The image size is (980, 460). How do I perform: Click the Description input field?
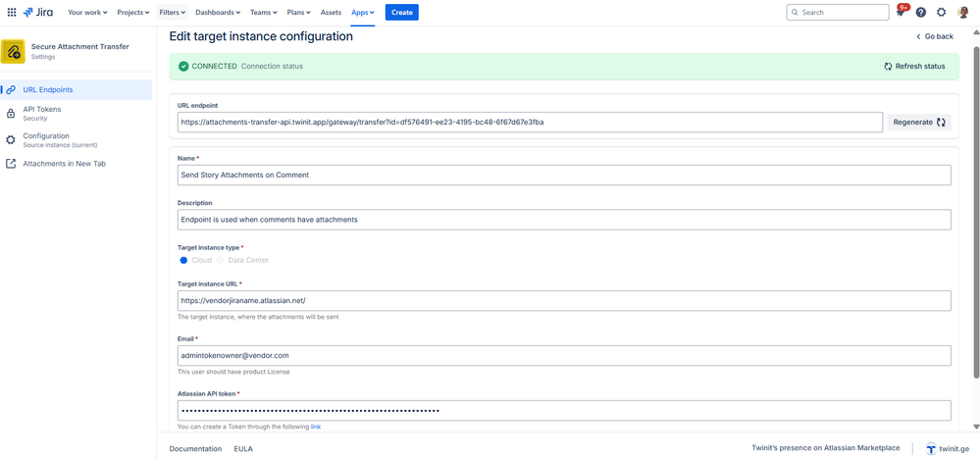point(564,220)
